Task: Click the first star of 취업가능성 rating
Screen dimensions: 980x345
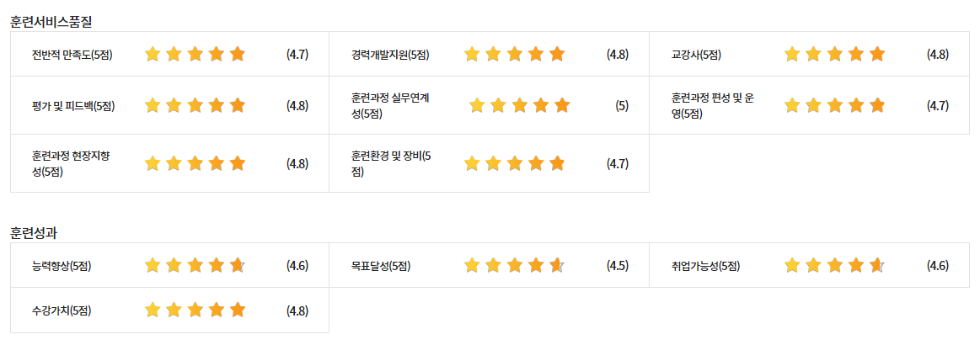Action: 792,266
